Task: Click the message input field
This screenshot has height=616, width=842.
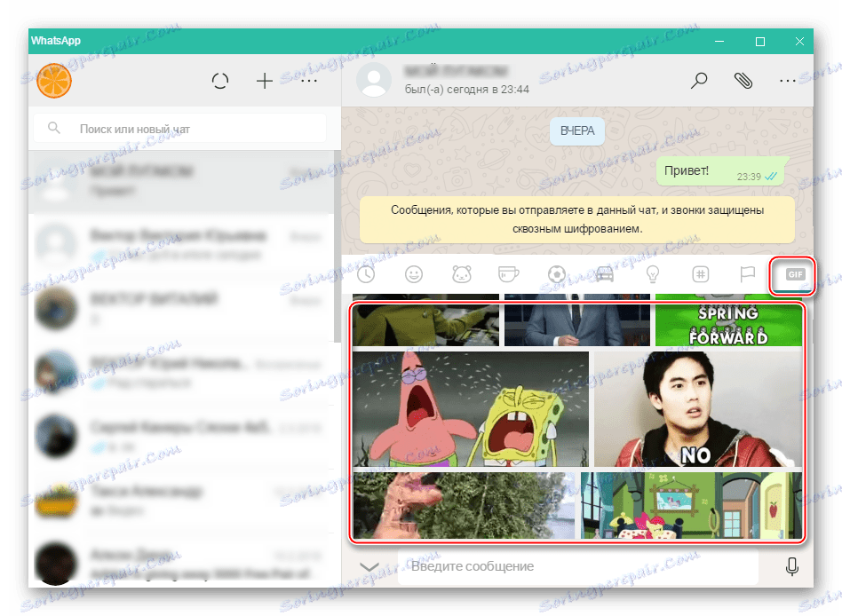Action: [x=578, y=566]
